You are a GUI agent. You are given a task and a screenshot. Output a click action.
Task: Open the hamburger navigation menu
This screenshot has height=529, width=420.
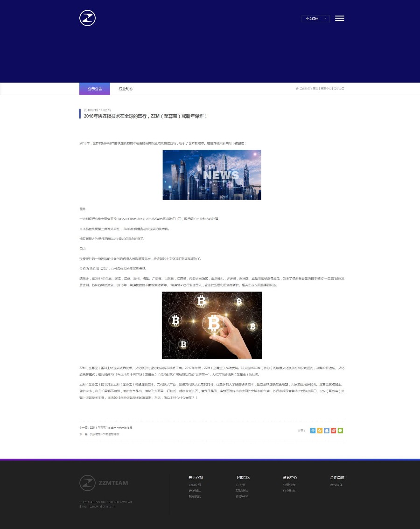point(339,18)
